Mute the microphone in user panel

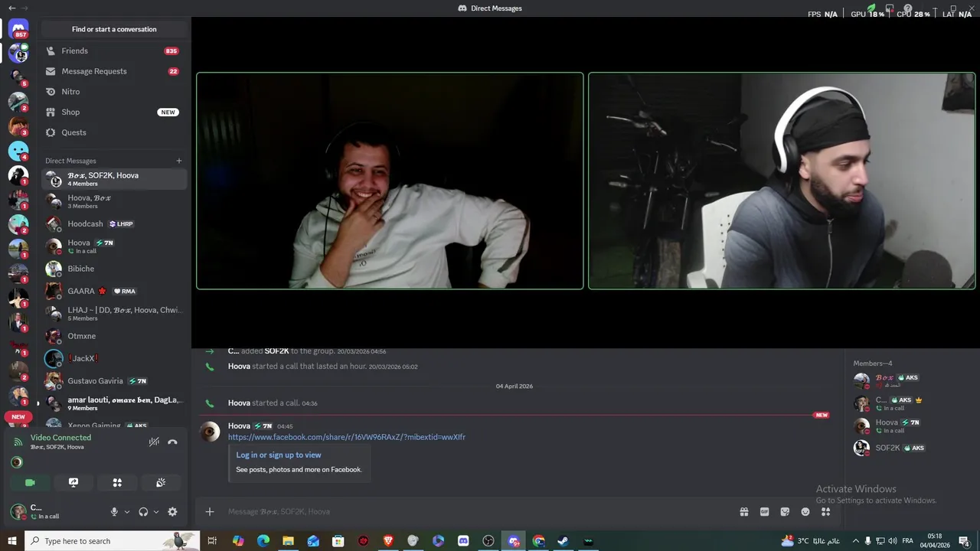click(114, 512)
